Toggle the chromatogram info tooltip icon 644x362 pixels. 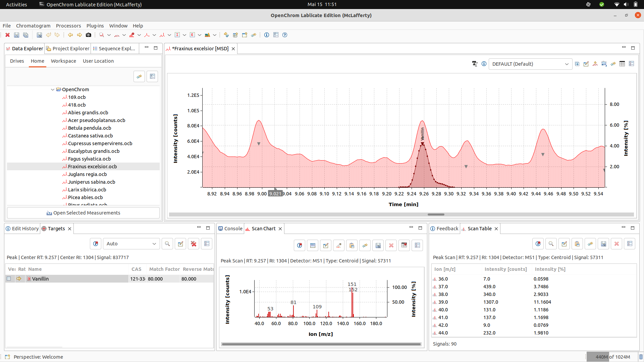[x=484, y=64]
